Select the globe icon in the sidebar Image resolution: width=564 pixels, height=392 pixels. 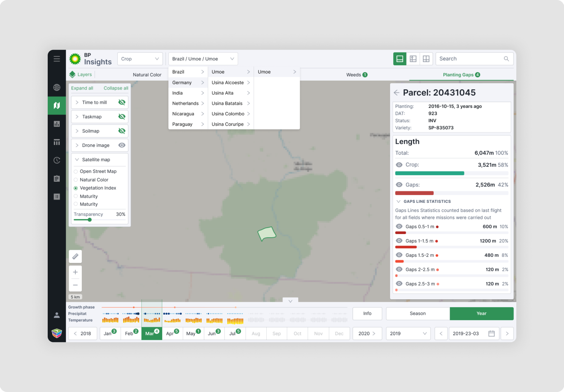pyautogui.click(x=57, y=88)
